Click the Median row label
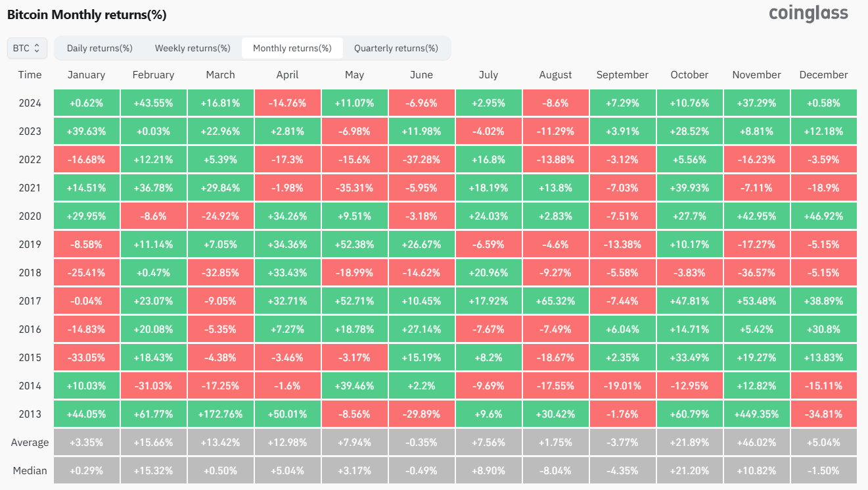 coord(30,470)
